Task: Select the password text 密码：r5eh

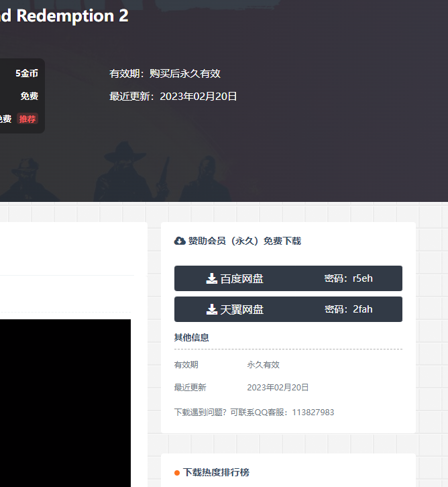Action: pyautogui.click(x=348, y=278)
